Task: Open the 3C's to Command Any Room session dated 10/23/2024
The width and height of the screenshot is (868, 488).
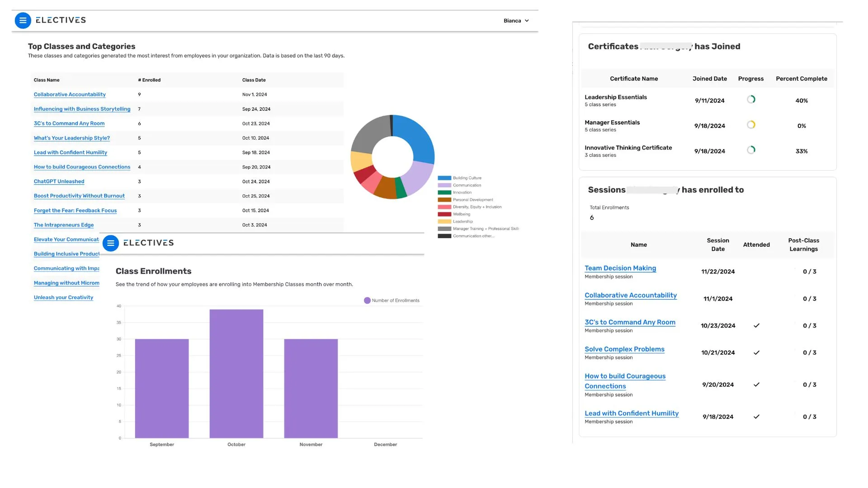Action: click(630, 322)
